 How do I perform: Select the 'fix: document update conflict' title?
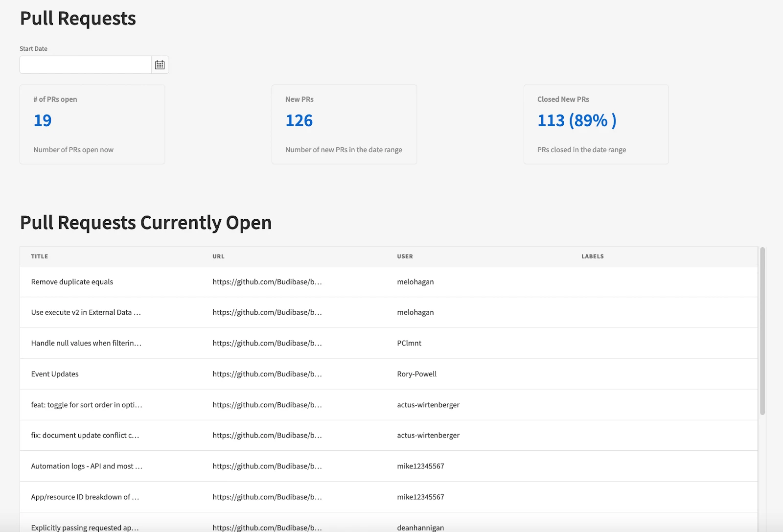(x=85, y=435)
